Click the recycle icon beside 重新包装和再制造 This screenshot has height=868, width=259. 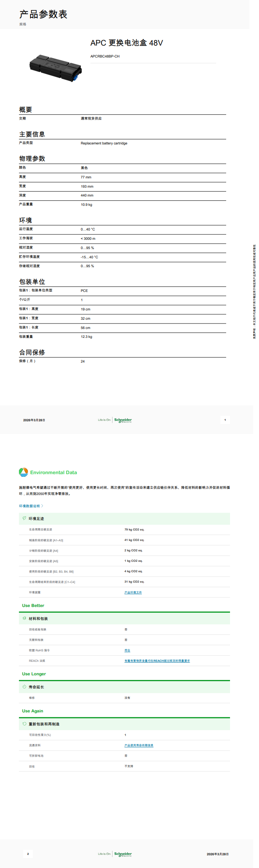pos(24,724)
